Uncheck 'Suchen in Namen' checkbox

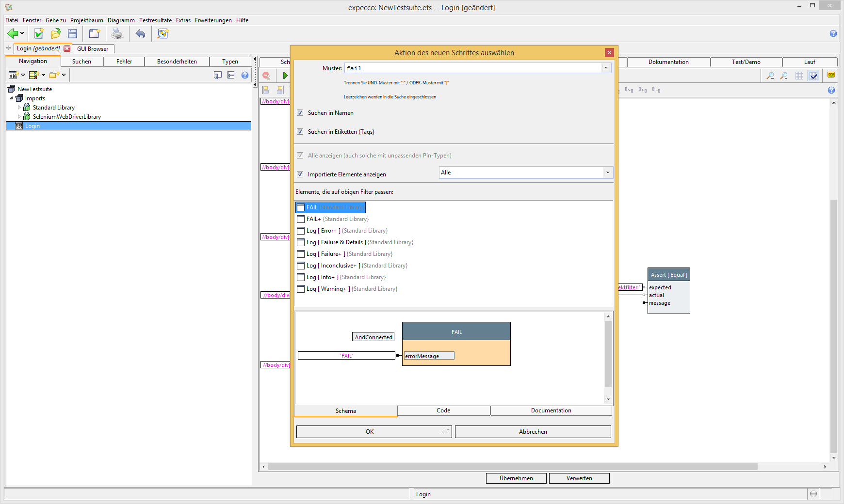(x=300, y=113)
